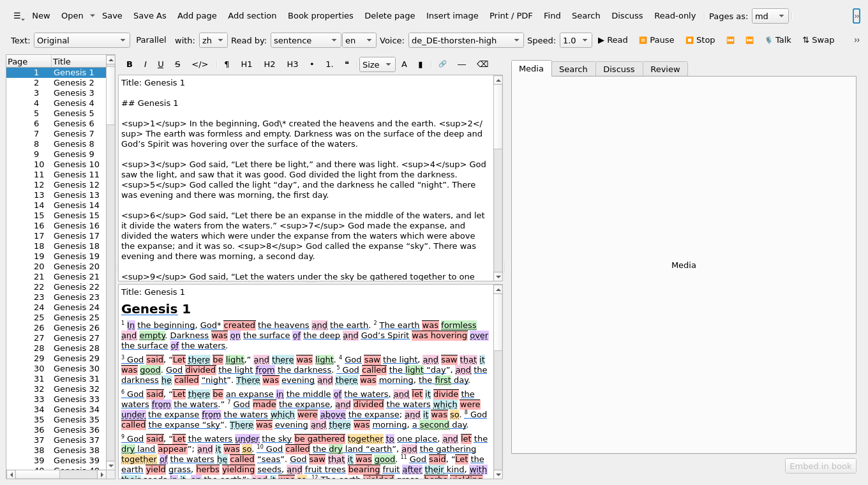Screen dimensions: 868x485
Task: Start voice Talk mode
Action: point(778,40)
